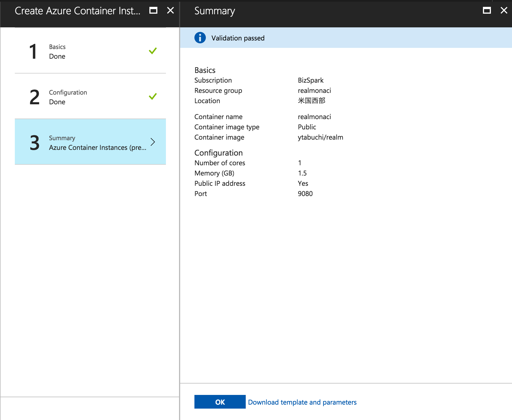Click the Resource group label
The width and height of the screenshot is (512, 420).
(218, 91)
